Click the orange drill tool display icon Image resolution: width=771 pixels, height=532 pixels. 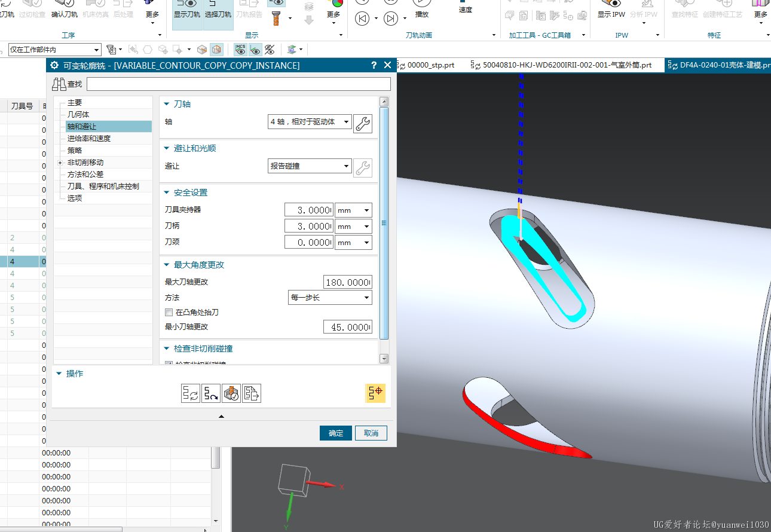(277, 18)
